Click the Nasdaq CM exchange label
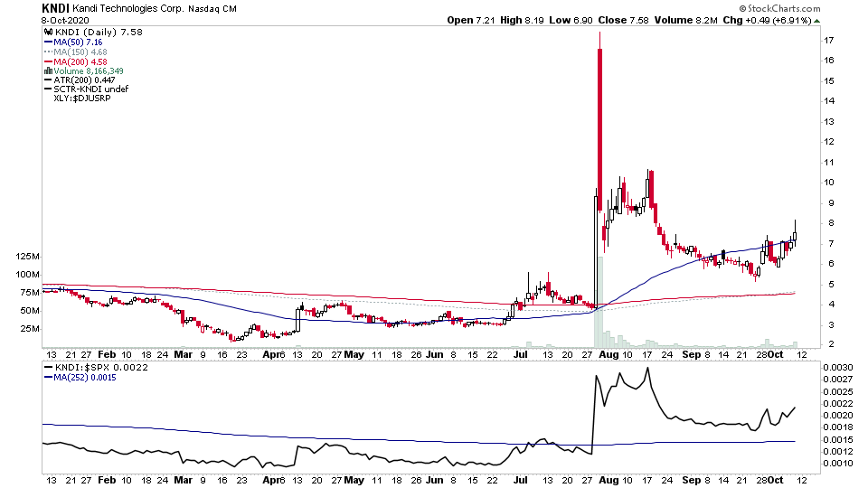868x488 pixels. click(x=212, y=9)
